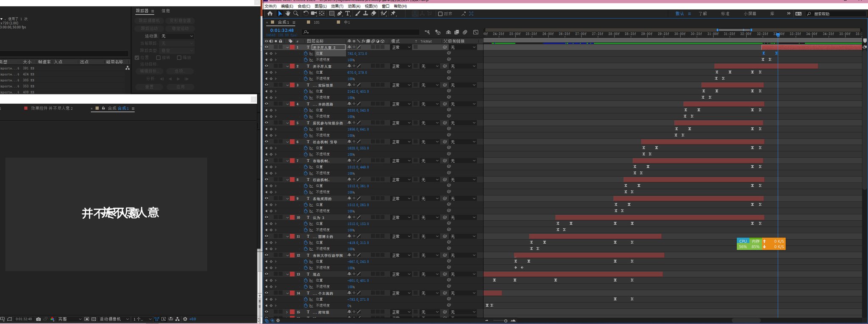
Task: Open blend mode dropdown for layer 并不尽人意 2
Action: [x=401, y=47]
